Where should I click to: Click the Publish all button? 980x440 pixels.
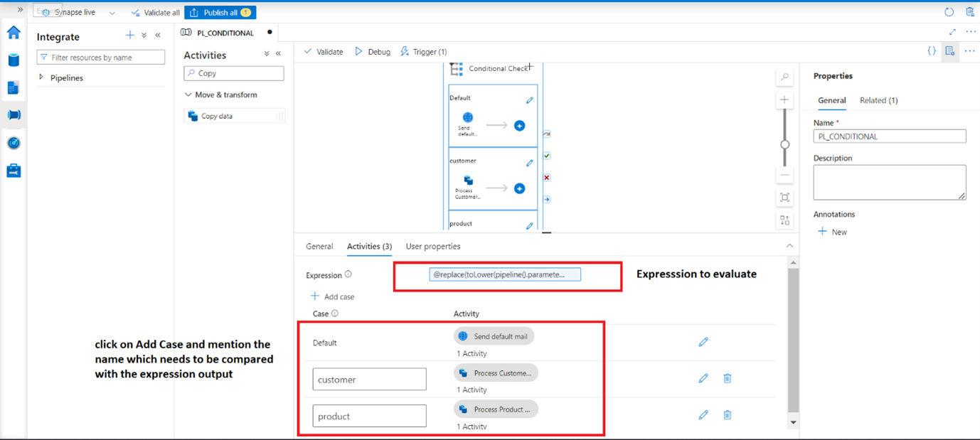click(220, 12)
